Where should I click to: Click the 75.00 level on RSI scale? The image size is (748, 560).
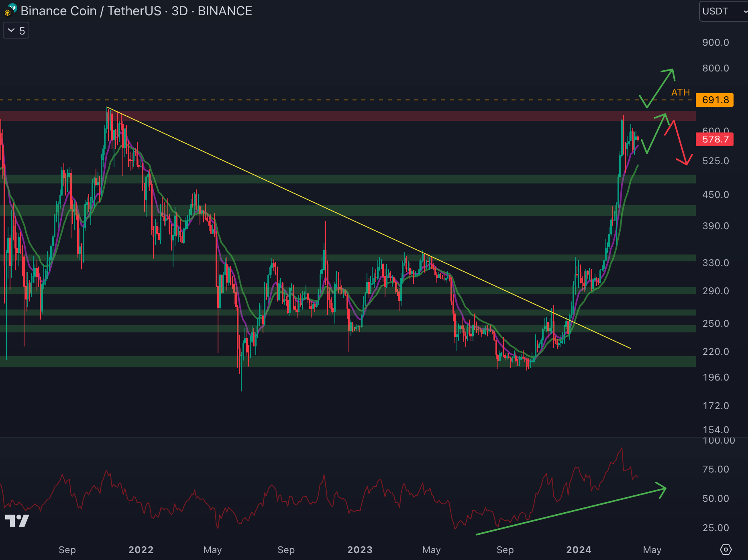[715, 469]
